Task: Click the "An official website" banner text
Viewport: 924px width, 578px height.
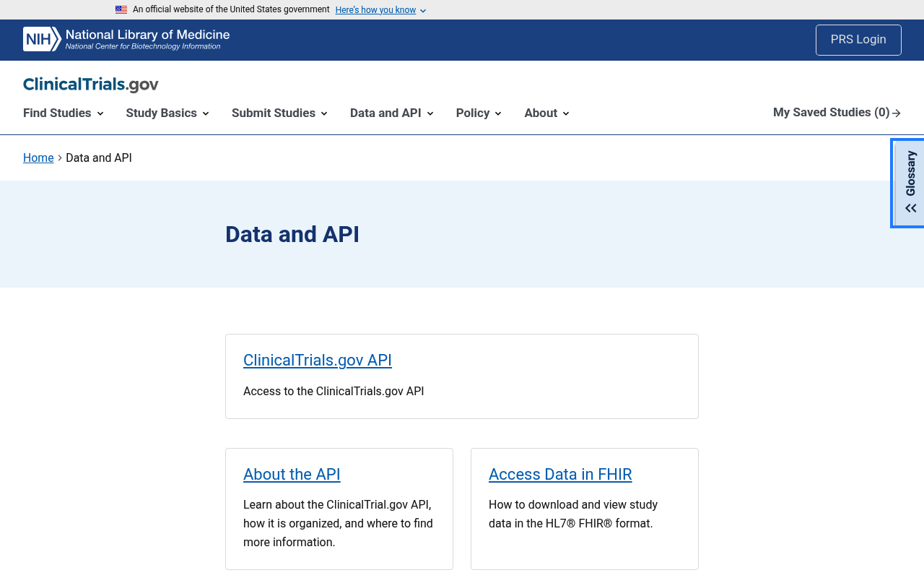Action: pyautogui.click(x=231, y=9)
